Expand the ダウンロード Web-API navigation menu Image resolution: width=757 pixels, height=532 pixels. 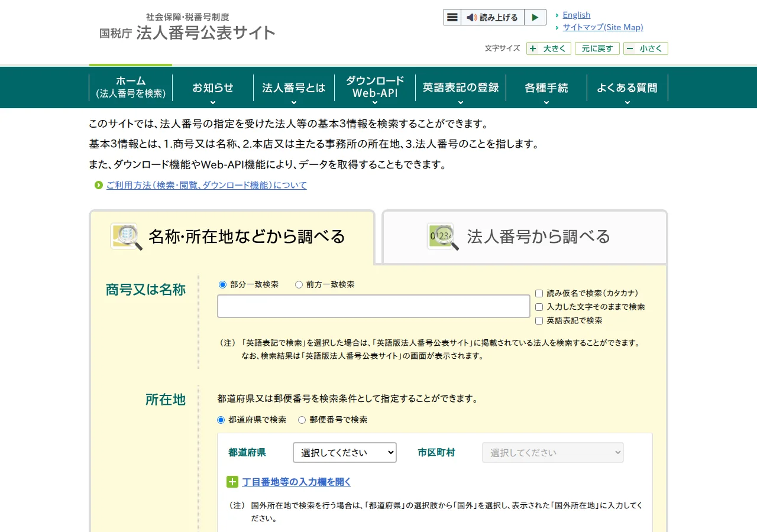point(375,87)
